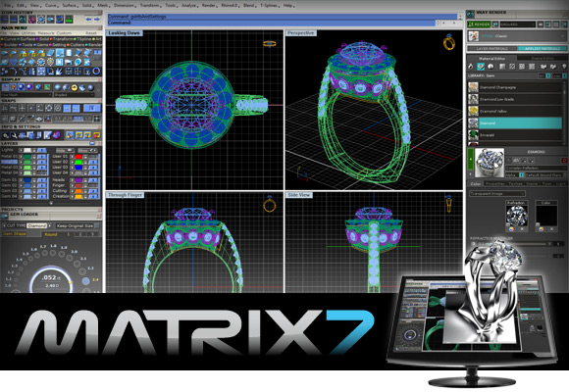Click the forward arrow in Icon History

click(97, 20)
